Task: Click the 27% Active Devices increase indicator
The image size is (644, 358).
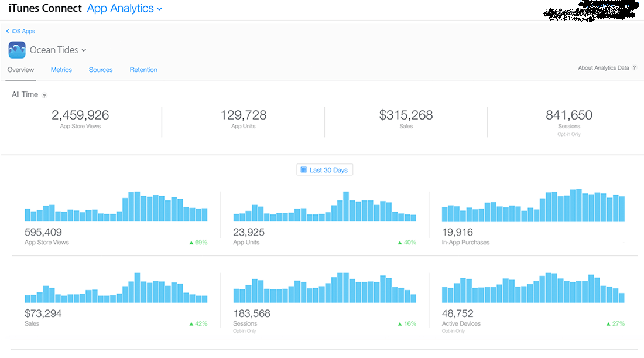Action: 616,324
